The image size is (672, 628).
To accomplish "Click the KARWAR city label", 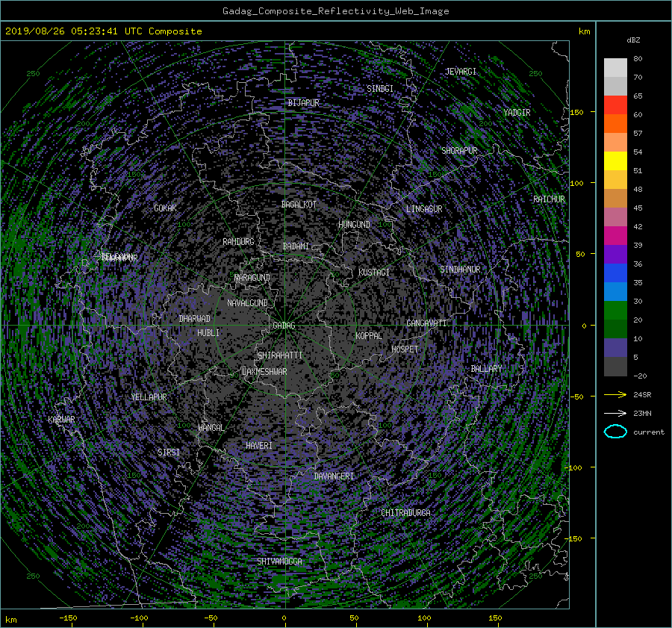I will click(x=61, y=420).
